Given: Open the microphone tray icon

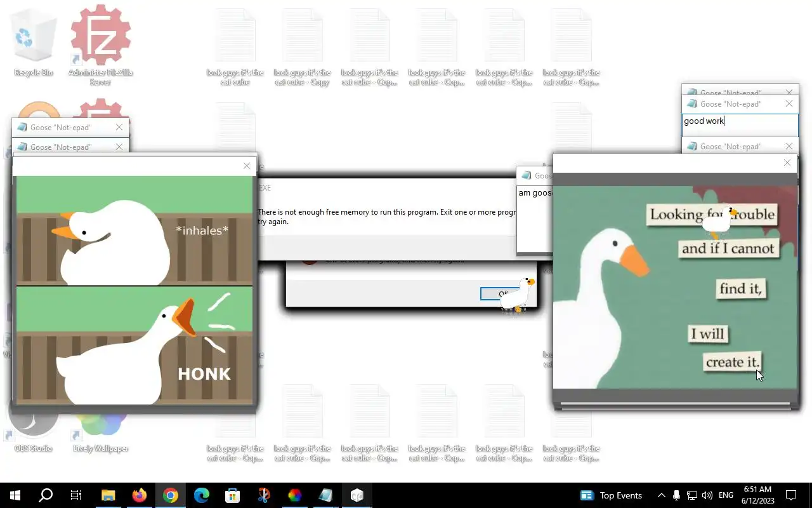Looking at the screenshot, I should click(x=677, y=495).
